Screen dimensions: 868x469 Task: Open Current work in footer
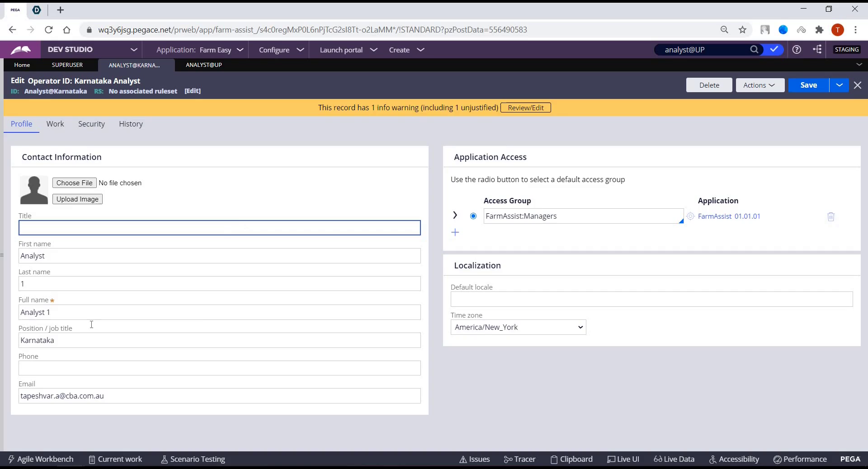coord(115,459)
